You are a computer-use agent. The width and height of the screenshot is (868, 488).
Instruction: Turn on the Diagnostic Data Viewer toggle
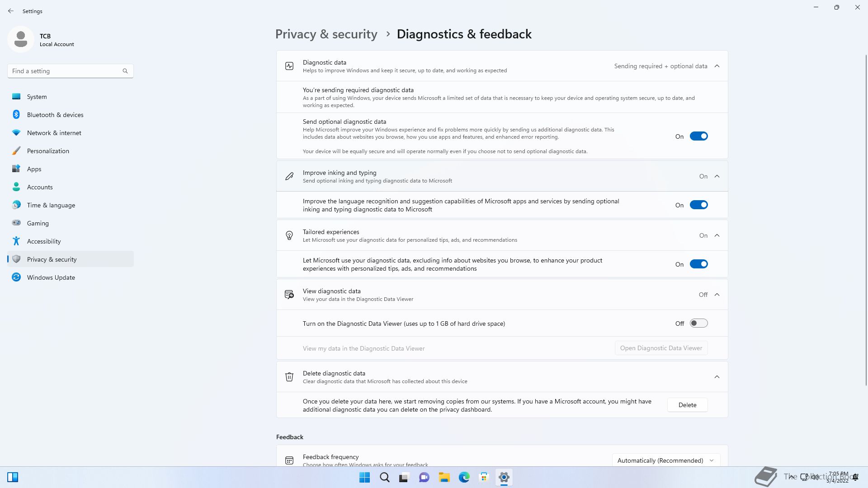click(x=698, y=323)
